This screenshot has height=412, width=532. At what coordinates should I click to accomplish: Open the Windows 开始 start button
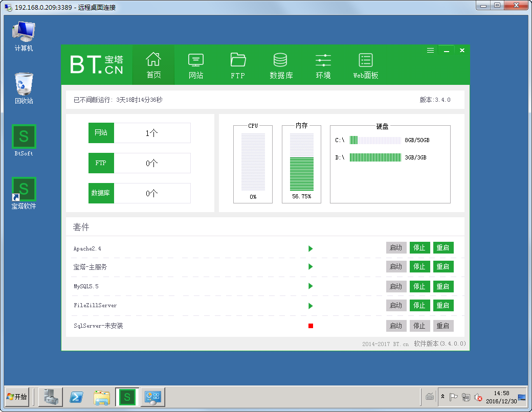click(16, 397)
